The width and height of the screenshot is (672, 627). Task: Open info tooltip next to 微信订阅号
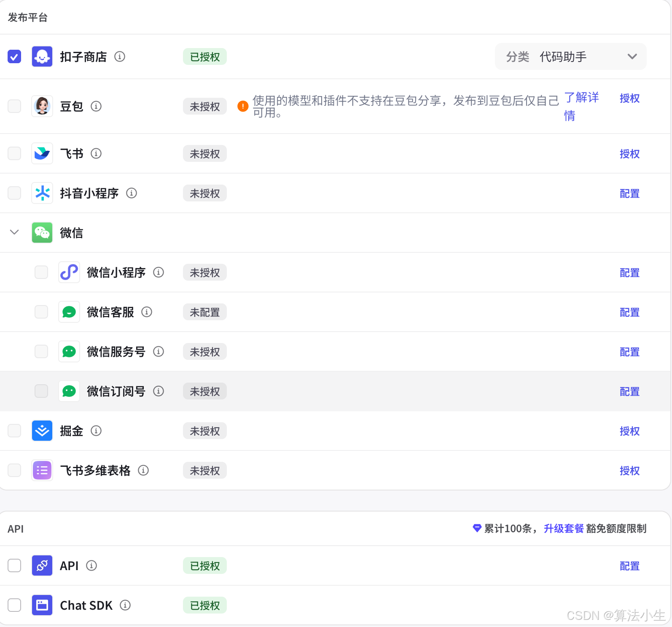coord(159,391)
